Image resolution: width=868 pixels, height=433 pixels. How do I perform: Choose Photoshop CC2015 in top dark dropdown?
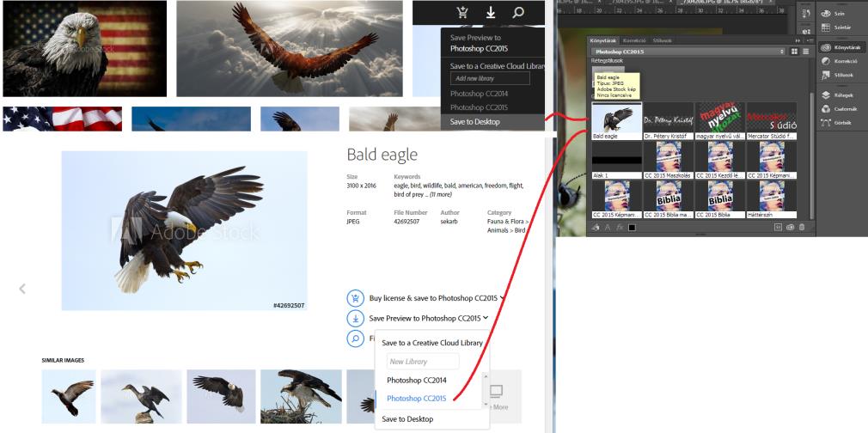pyautogui.click(x=479, y=107)
